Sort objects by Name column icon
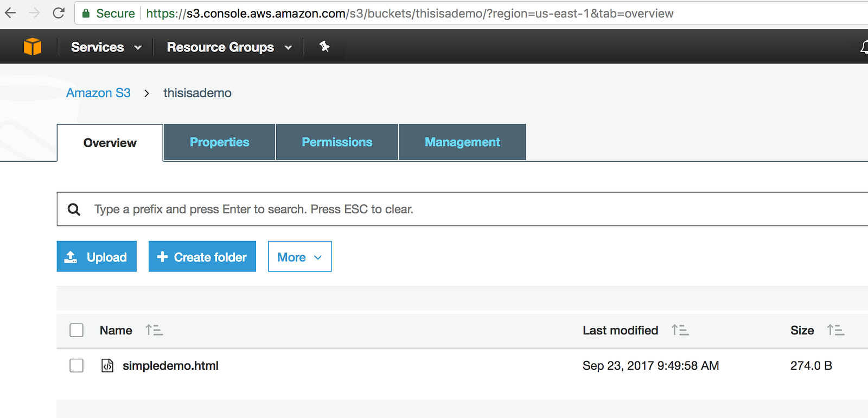This screenshot has width=868, height=418. (x=154, y=330)
